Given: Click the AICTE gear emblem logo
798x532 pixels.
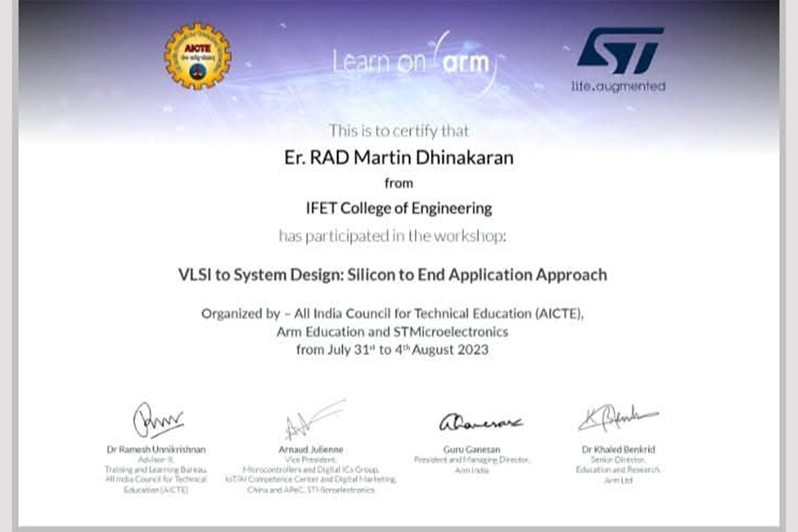Looking at the screenshot, I should click(198, 57).
